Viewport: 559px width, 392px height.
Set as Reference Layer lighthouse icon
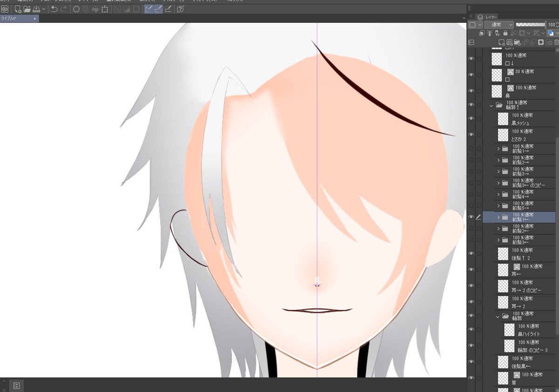(x=490, y=33)
